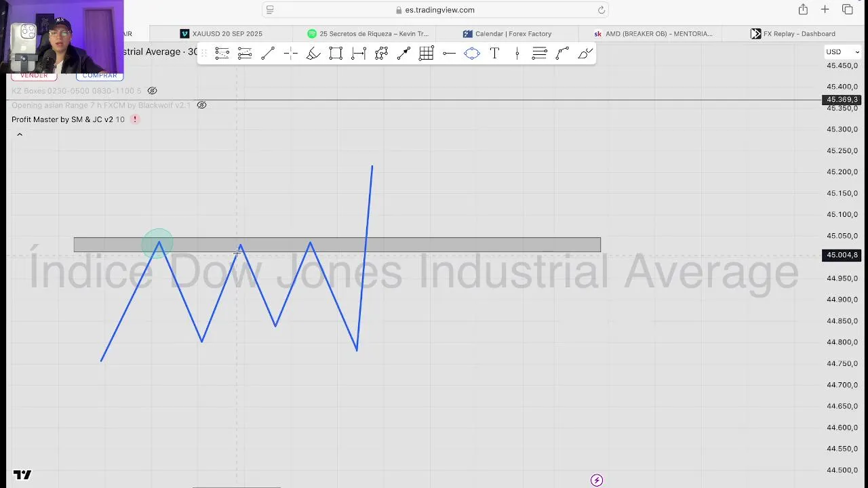
Task: Select the price range measure tool
Action: click(x=359, y=53)
